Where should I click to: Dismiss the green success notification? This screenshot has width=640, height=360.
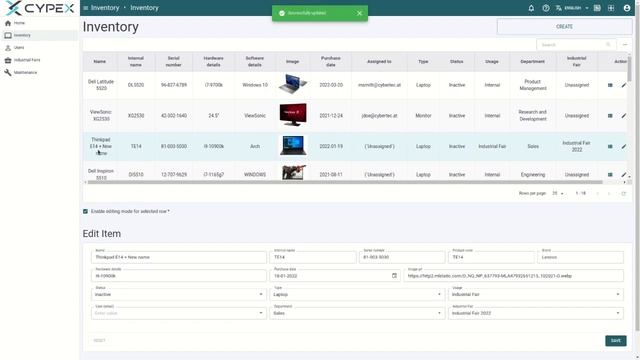[x=359, y=13]
